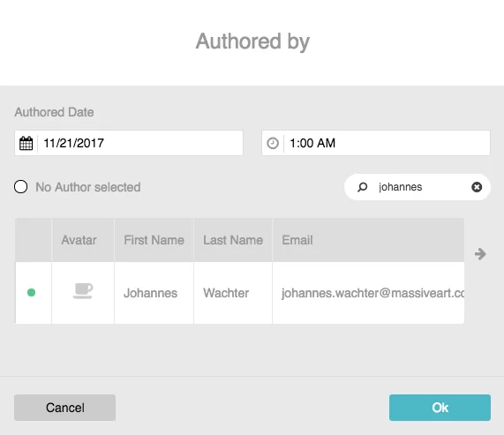
Task: Click the 'Authored by' dialog title
Action: pyautogui.click(x=252, y=41)
